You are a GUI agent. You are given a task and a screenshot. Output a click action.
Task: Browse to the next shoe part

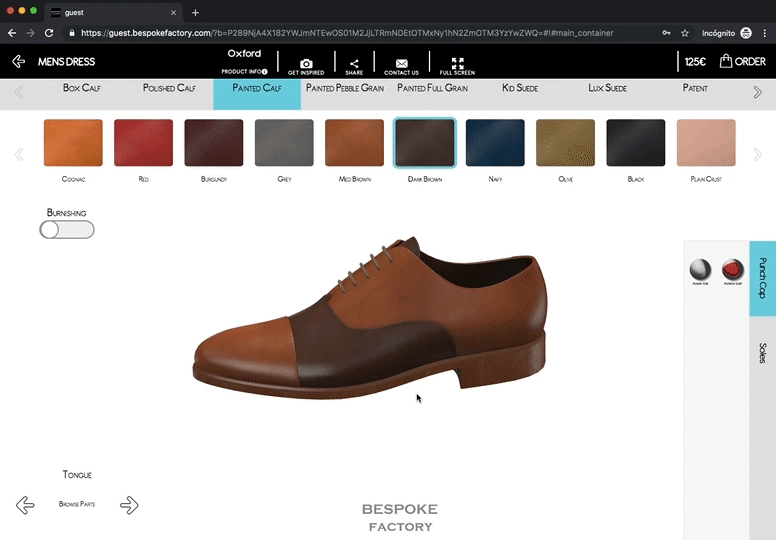click(x=129, y=505)
